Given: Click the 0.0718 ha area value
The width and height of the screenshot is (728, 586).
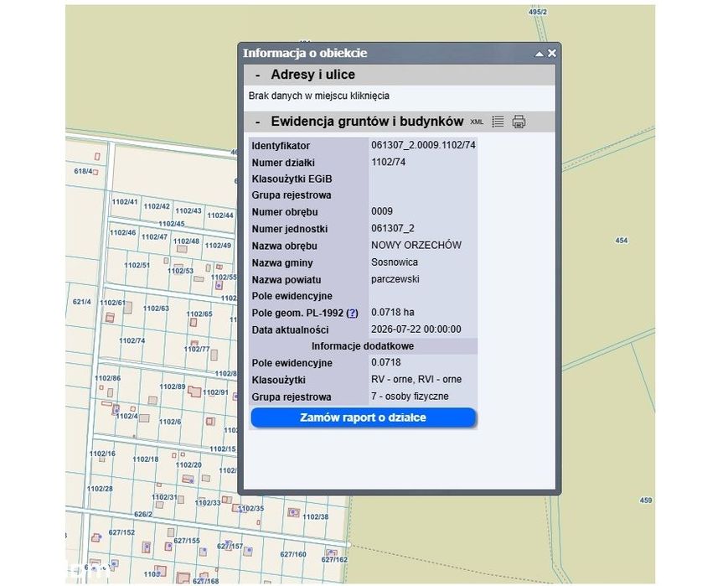Looking at the screenshot, I should [392, 313].
